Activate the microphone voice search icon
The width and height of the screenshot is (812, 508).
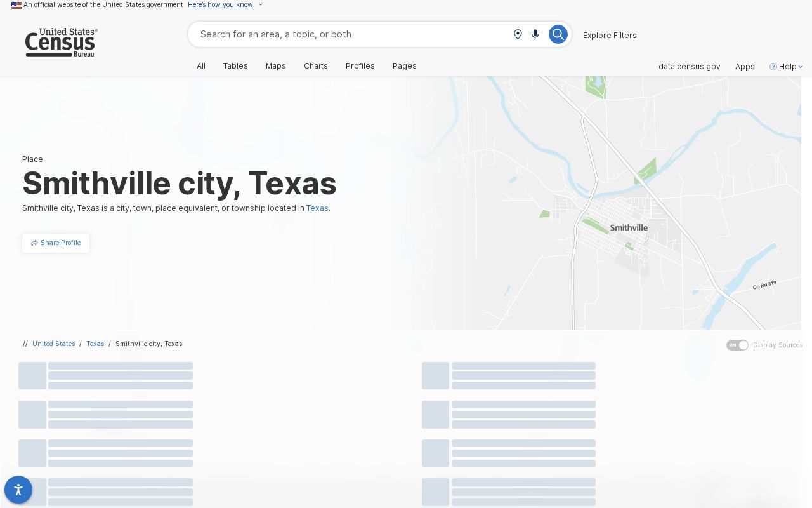click(x=535, y=34)
